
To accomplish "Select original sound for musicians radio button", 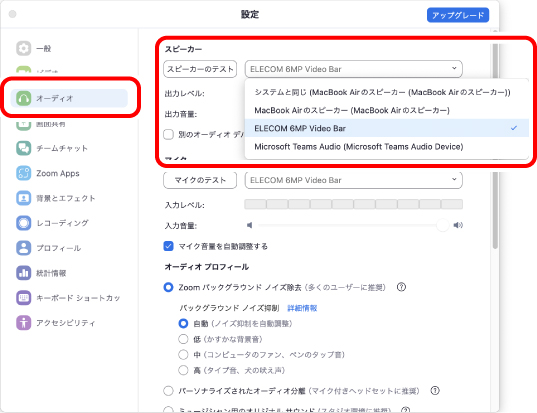I will coord(168,410).
